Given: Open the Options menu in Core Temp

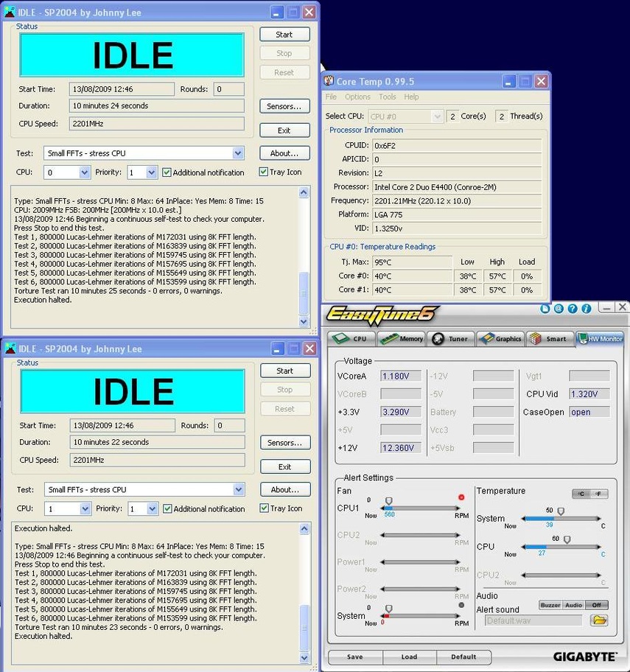Looking at the screenshot, I should click(x=357, y=97).
